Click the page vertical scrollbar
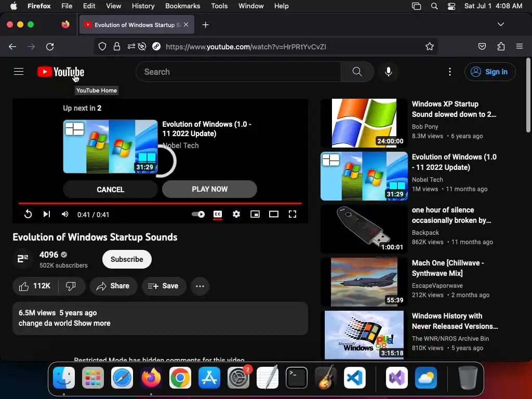Screen dimensions: 532x399 point(528,95)
